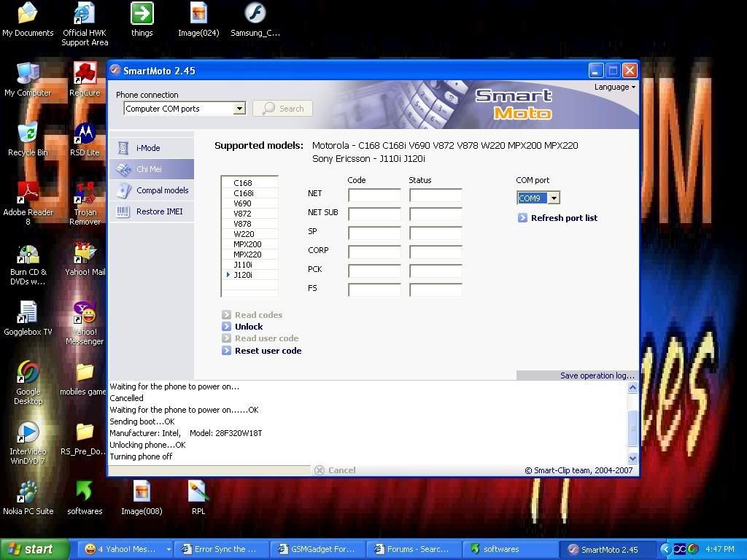Open Nokia PC Suite shortcut

pyautogui.click(x=28, y=498)
